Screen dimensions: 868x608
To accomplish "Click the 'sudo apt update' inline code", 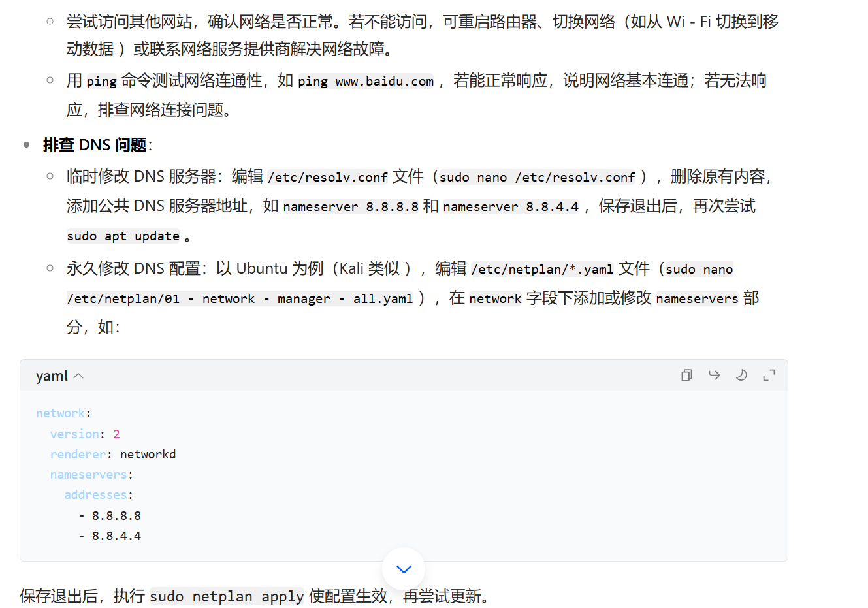I will coord(123,236).
